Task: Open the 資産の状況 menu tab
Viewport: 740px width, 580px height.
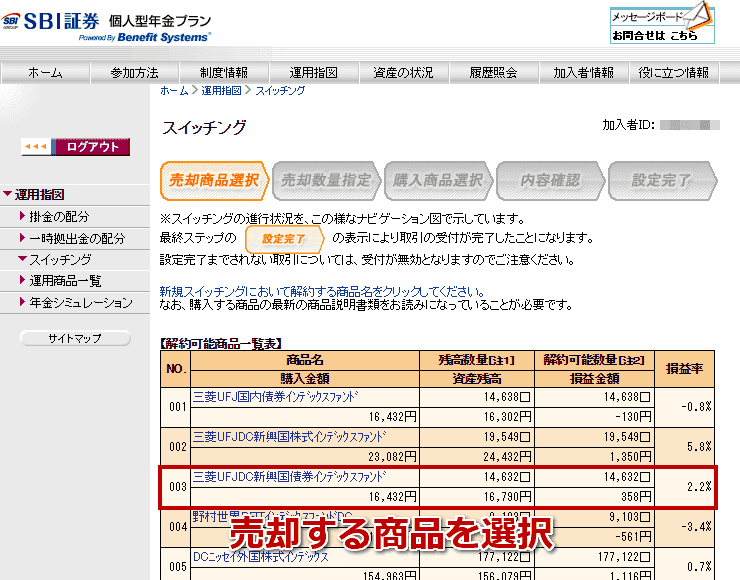Action: (403, 73)
